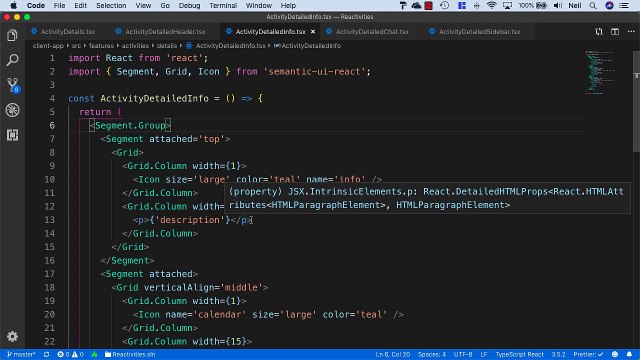
Task: Open macOS Notification Center icon
Action: [624, 5]
